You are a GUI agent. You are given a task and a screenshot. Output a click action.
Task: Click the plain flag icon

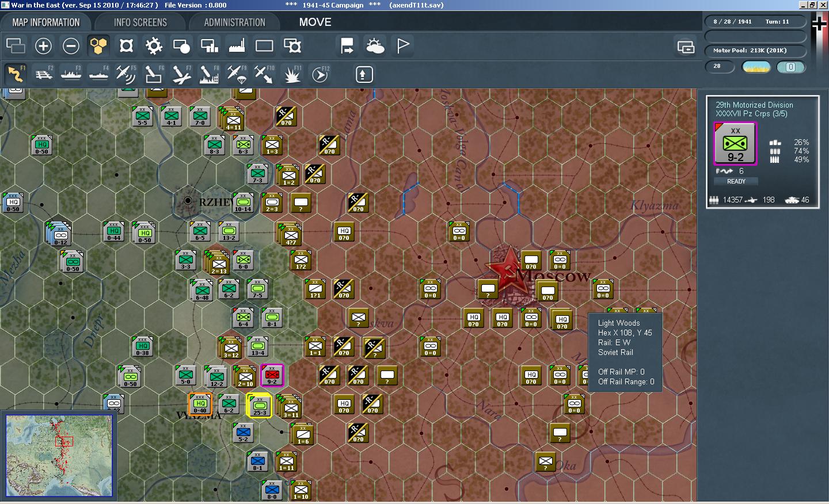tap(403, 46)
